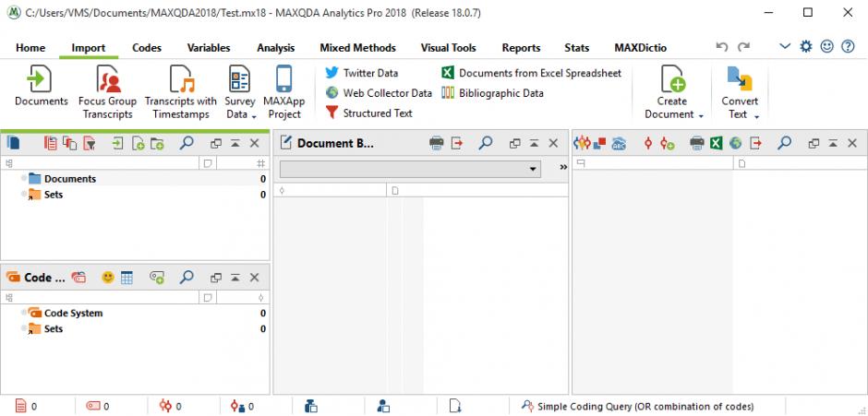Viewport: 868px width, 416px height.
Task: Open settings via the gear icon
Action: tap(806, 46)
